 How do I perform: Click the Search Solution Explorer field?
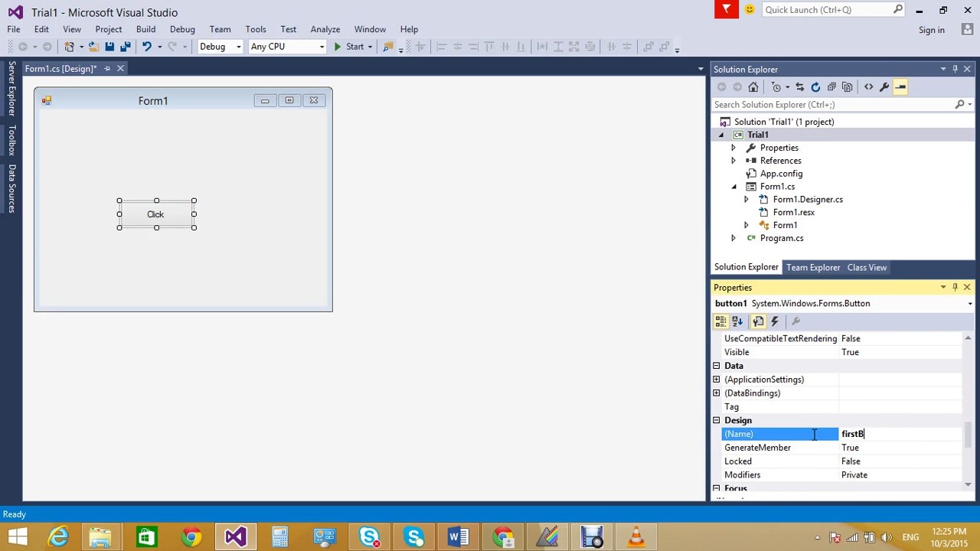(x=833, y=105)
